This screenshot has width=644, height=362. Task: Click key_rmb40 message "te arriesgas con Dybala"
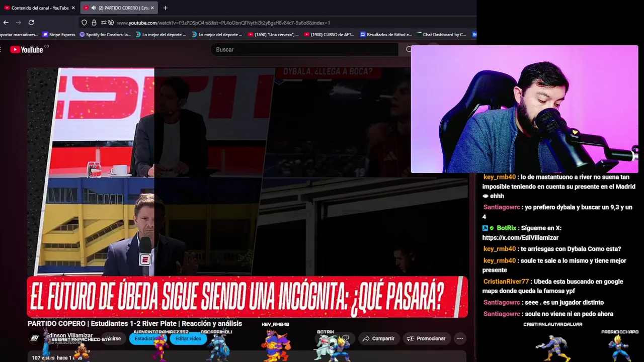coord(552,249)
